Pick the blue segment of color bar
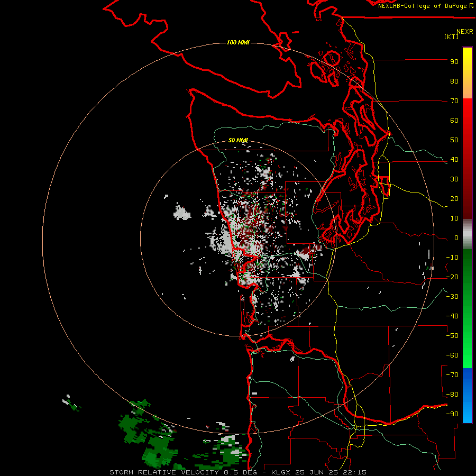 pyautogui.click(x=467, y=396)
